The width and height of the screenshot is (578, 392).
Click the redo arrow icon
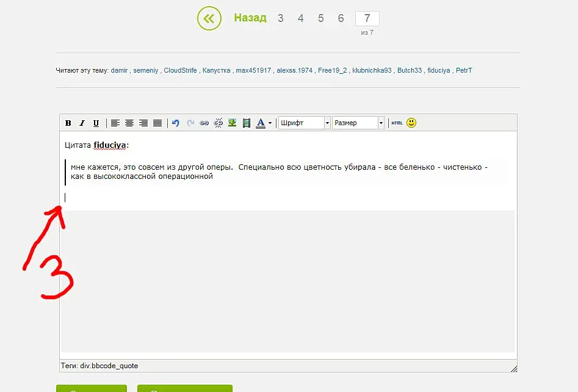coord(190,123)
